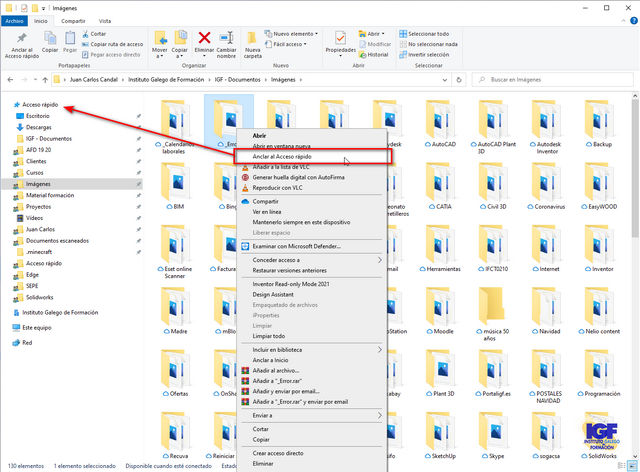Select Descargas in the navigation pane
The height and width of the screenshot is (472, 640).
(38, 127)
